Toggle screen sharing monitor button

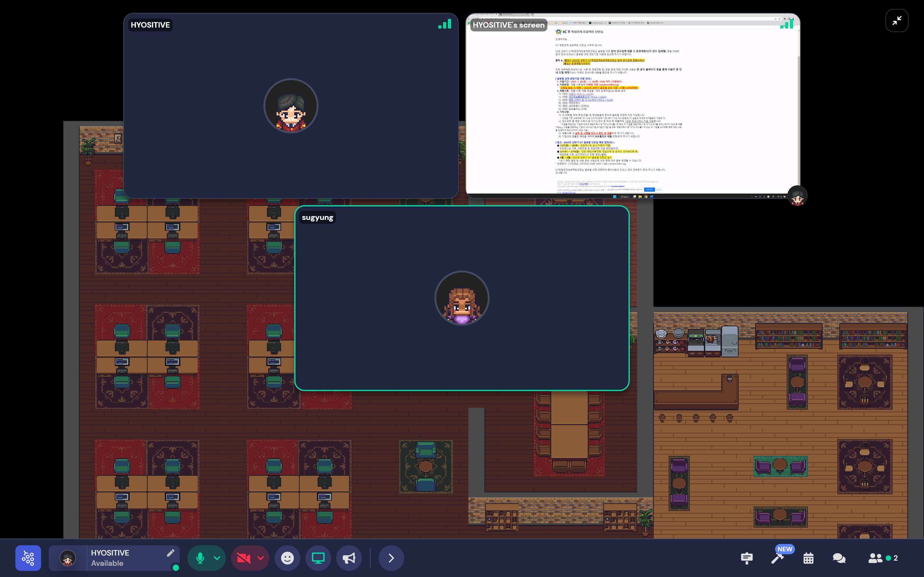click(x=318, y=558)
